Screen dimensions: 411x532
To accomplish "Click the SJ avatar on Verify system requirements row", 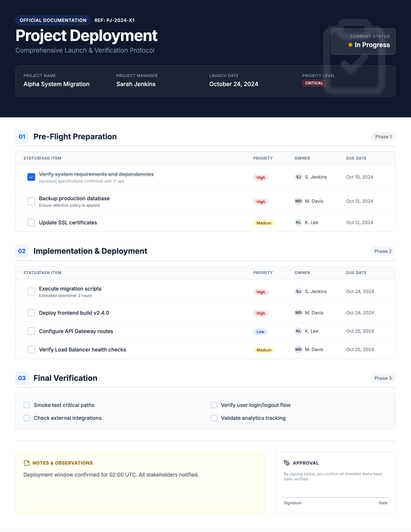I will [298, 177].
